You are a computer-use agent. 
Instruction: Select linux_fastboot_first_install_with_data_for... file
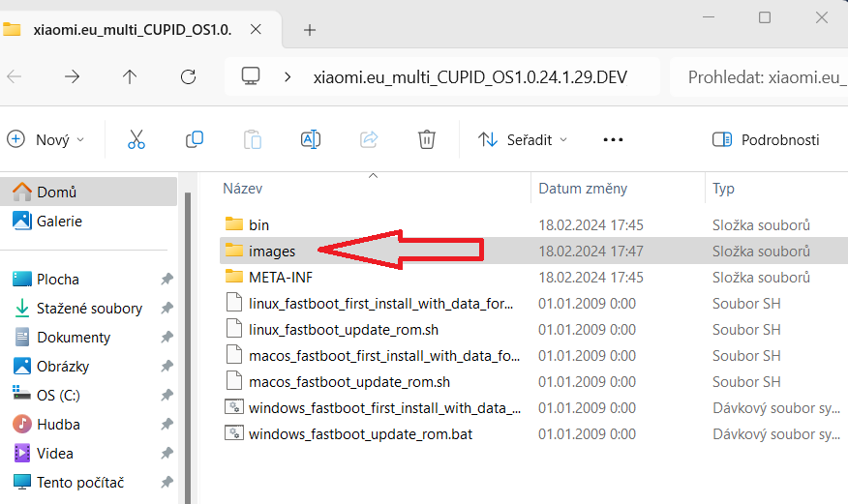click(x=380, y=303)
